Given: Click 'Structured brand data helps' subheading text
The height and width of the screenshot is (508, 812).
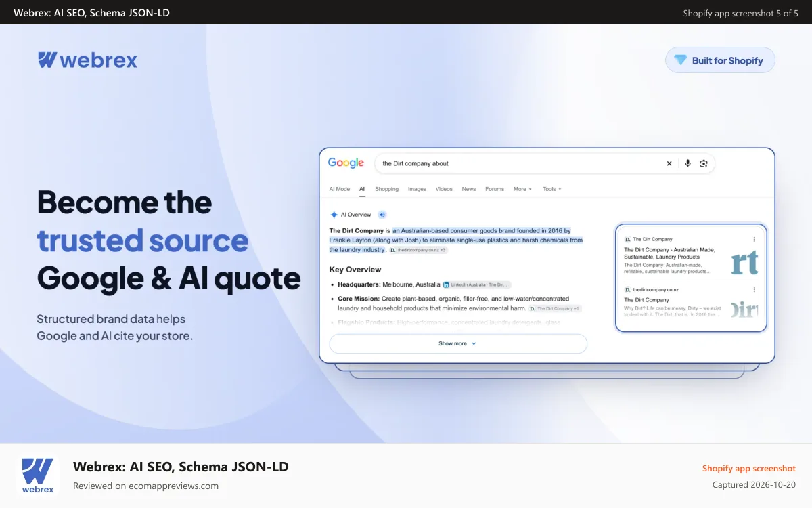Looking at the screenshot, I should point(111,318).
